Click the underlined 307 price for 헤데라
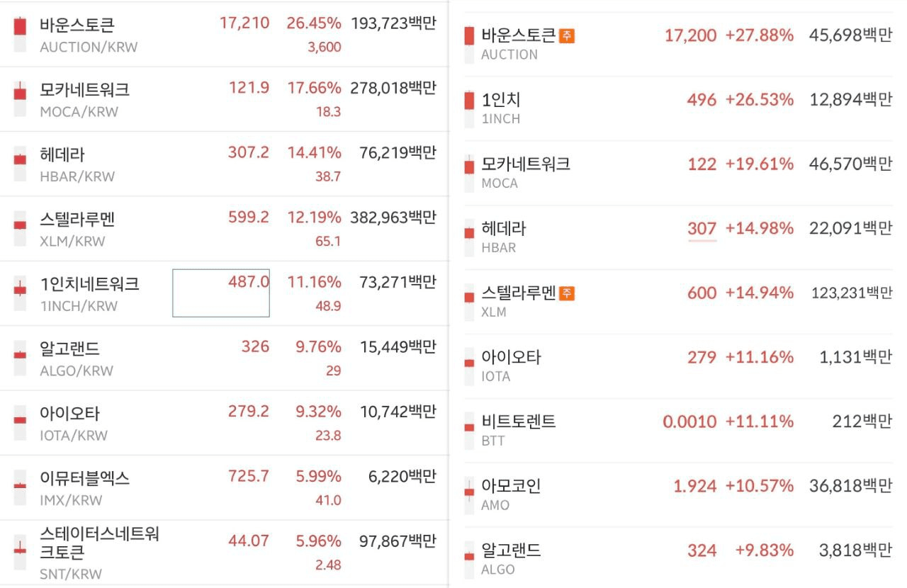Viewport: 907px width, 588px height. pos(702,229)
